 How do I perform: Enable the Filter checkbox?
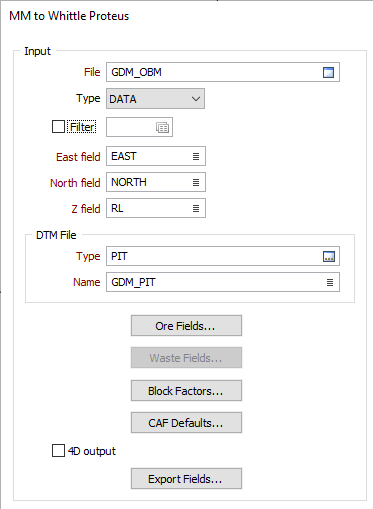58,127
